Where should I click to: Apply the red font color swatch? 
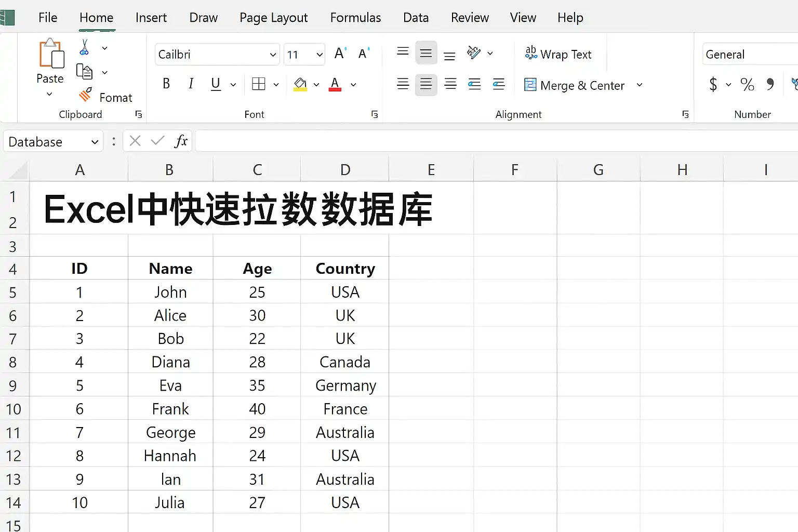335,84
